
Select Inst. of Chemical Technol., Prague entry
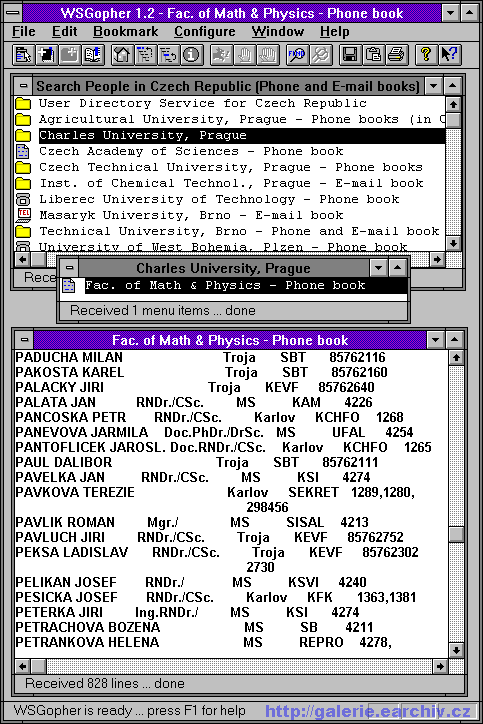pyautogui.click(x=230, y=183)
